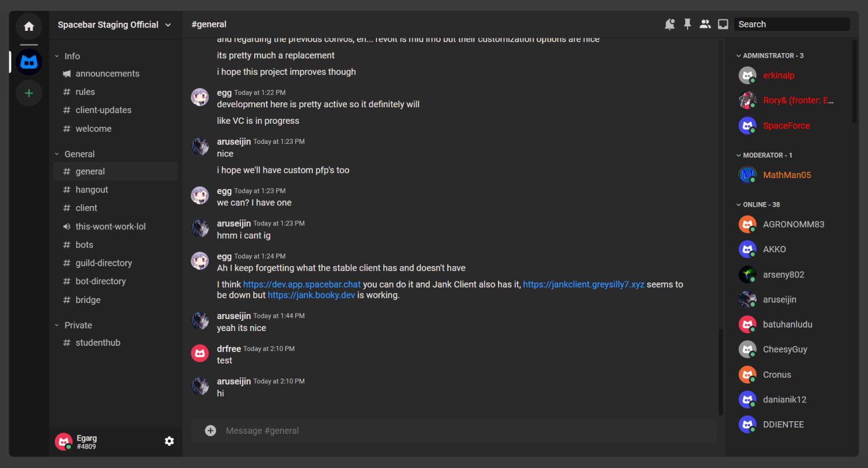Screen dimensions: 868x468
Task: Open the Spacebar Staging Official server dropdown
Action: point(115,25)
